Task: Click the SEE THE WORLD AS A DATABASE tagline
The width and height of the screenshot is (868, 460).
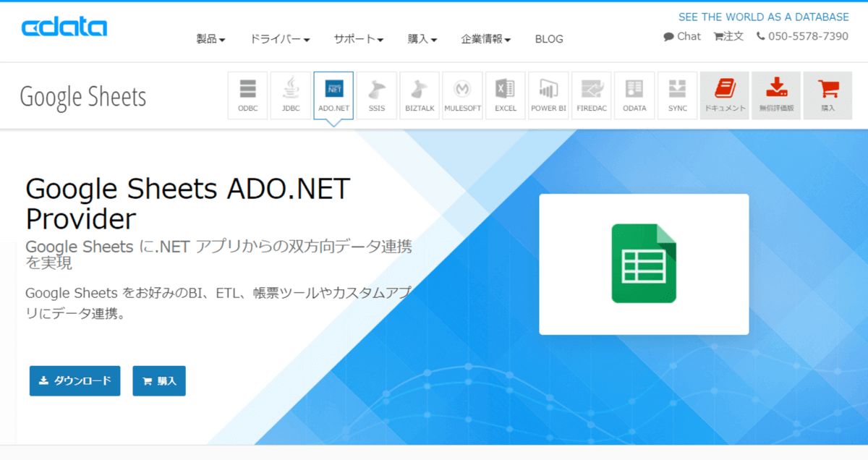Action: [764, 17]
